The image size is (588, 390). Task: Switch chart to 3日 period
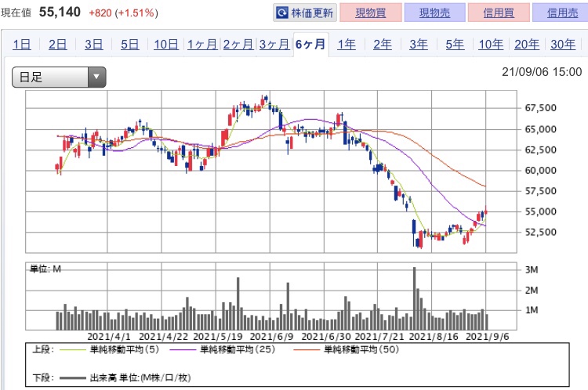pos(94,45)
